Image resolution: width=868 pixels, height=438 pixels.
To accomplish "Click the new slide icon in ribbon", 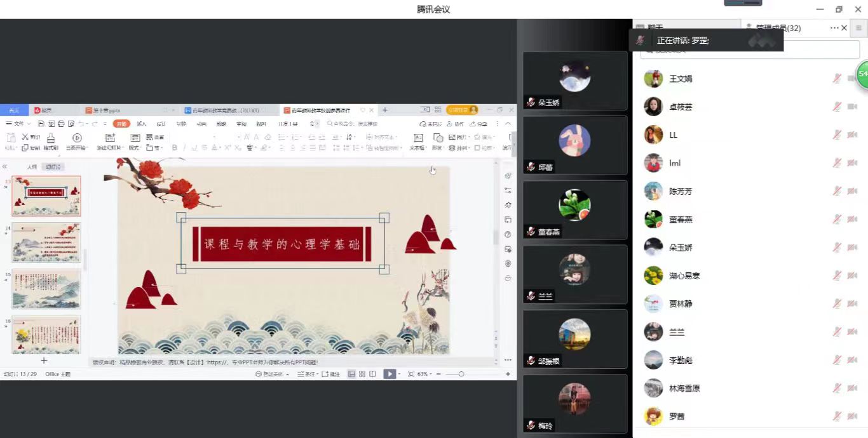I will pos(110,138).
